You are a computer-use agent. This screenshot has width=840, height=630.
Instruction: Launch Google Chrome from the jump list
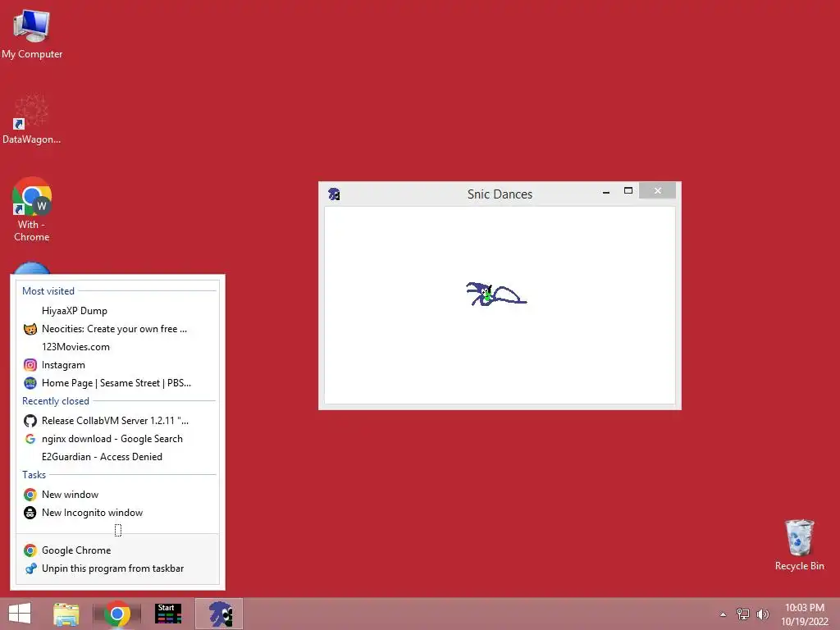118,550
